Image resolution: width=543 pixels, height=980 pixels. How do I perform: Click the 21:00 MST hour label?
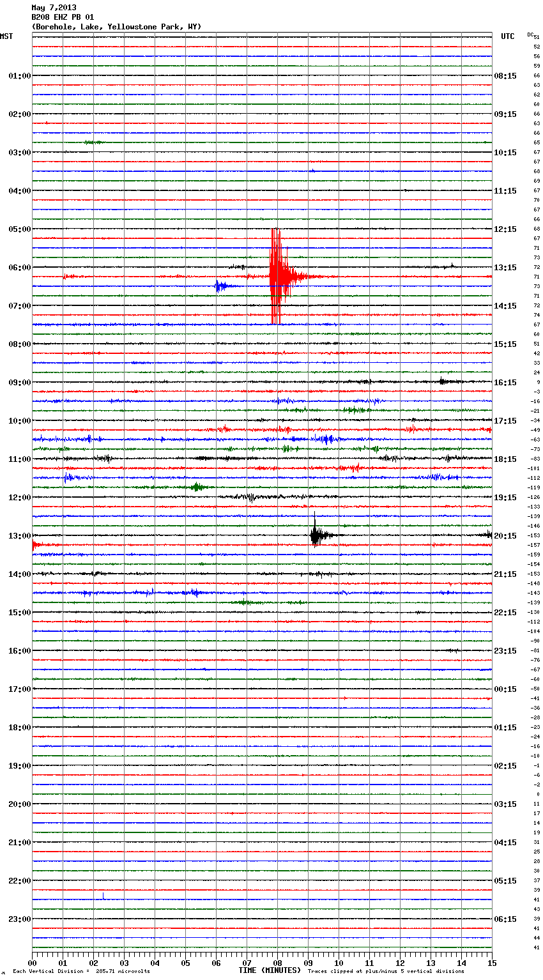[x=19, y=843]
